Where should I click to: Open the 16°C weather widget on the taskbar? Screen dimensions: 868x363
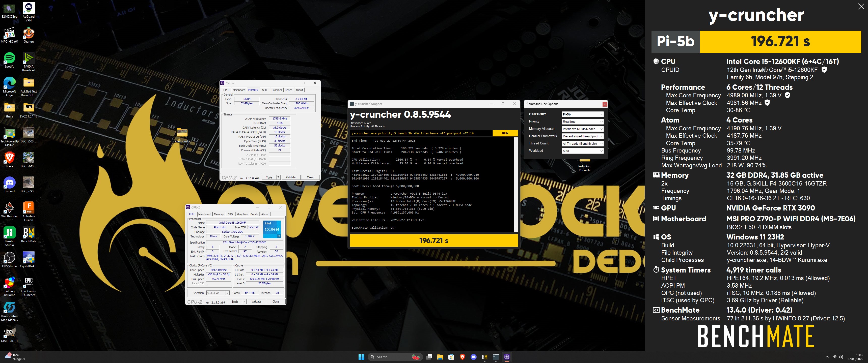coord(15,357)
